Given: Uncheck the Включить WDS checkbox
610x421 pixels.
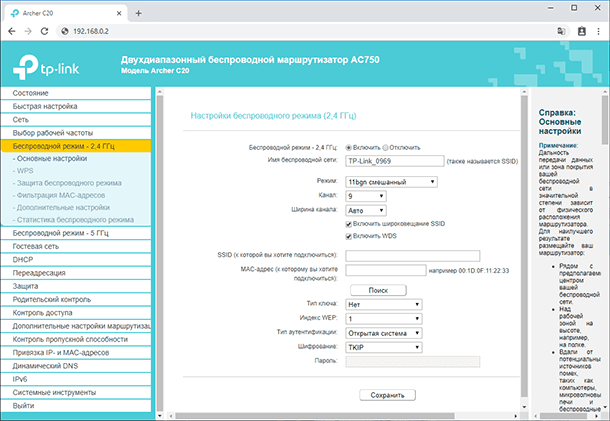Looking at the screenshot, I should [x=349, y=235].
